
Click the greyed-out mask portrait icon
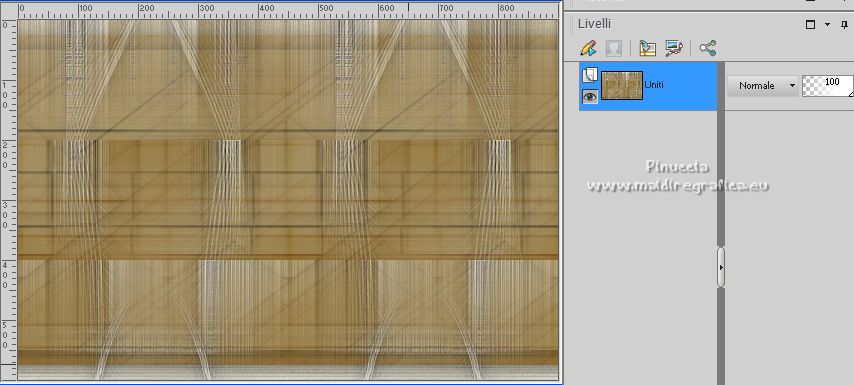click(614, 48)
